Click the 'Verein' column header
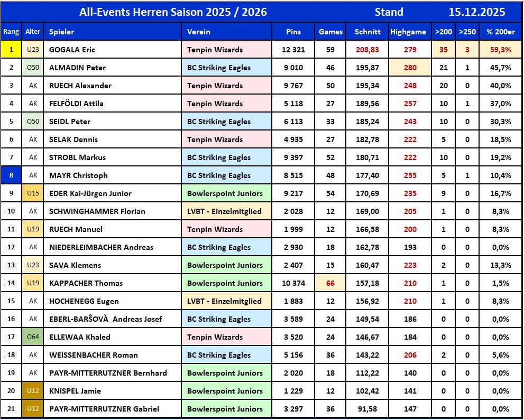The width and height of the screenshot is (524, 420). [x=199, y=32]
